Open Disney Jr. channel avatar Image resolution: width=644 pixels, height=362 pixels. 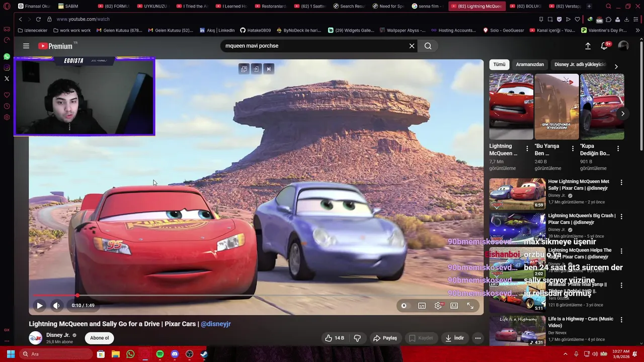coord(35,338)
